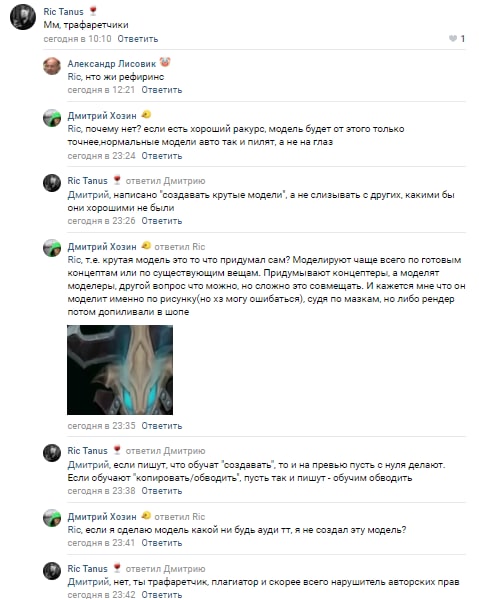The width and height of the screenshot is (479, 600).
Task: Click the 'сегодня в 10:10' timestamp
Action: coord(77,39)
